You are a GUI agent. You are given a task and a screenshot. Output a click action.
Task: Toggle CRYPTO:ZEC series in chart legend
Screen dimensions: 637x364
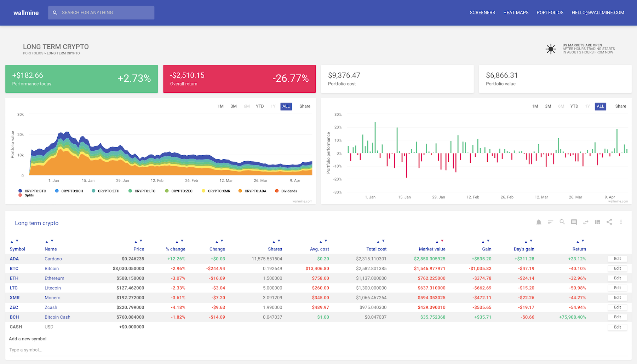179,191
